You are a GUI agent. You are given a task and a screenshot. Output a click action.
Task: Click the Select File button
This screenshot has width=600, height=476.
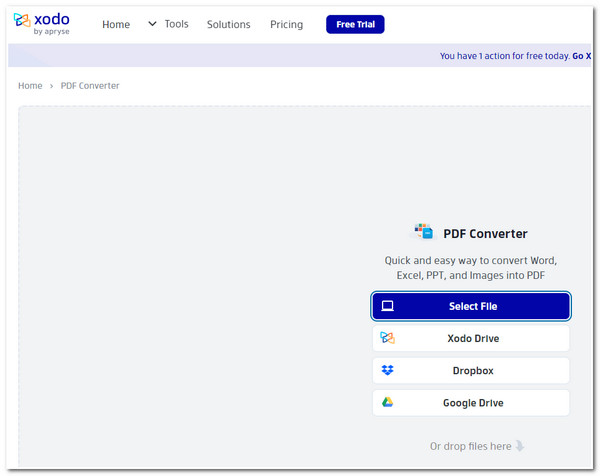pos(471,306)
